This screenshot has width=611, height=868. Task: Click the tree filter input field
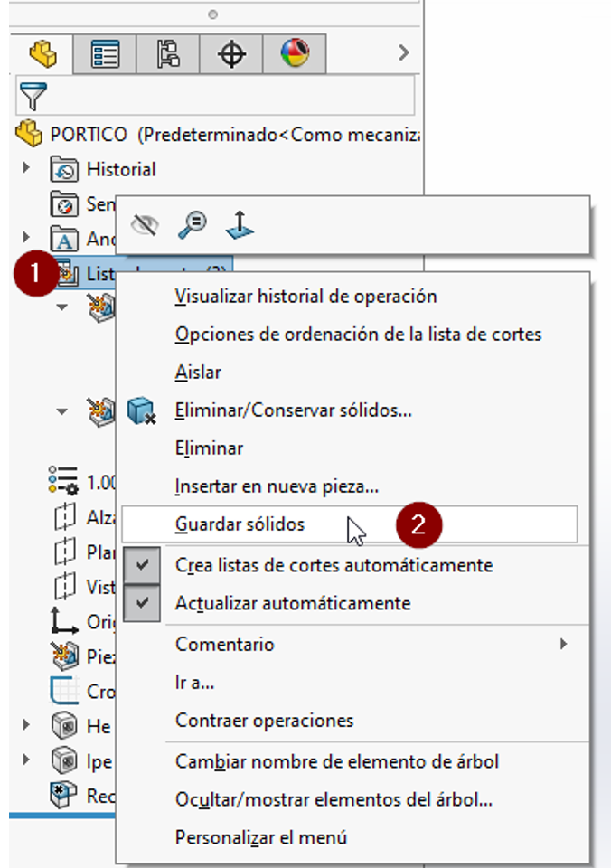[x=215, y=96]
